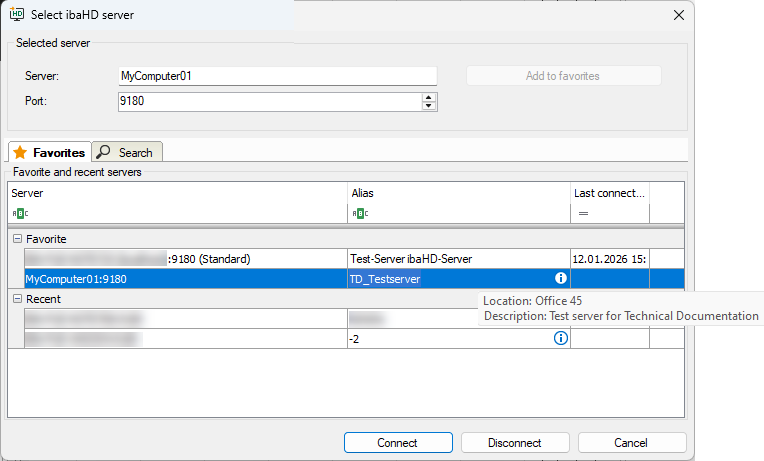The height and width of the screenshot is (461, 764).
Task: Switch to the Search tab
Action: pos(127,152)
